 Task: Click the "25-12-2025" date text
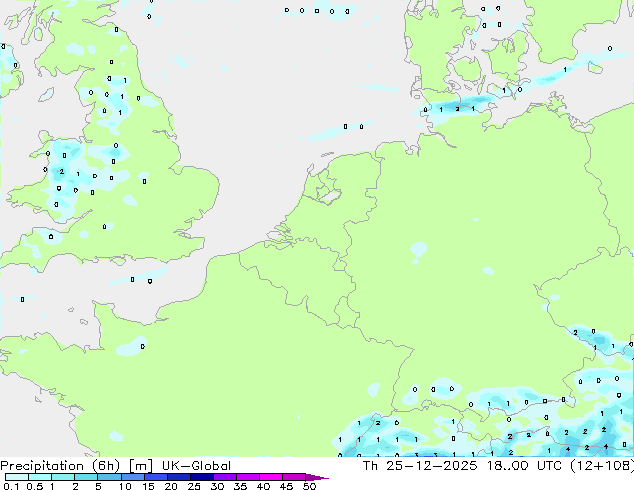pyautogui.click(x=431, y=466)
